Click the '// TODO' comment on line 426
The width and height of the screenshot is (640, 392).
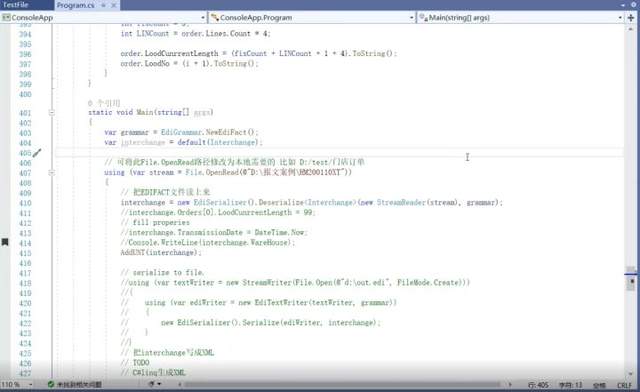[x=135, y=363]
